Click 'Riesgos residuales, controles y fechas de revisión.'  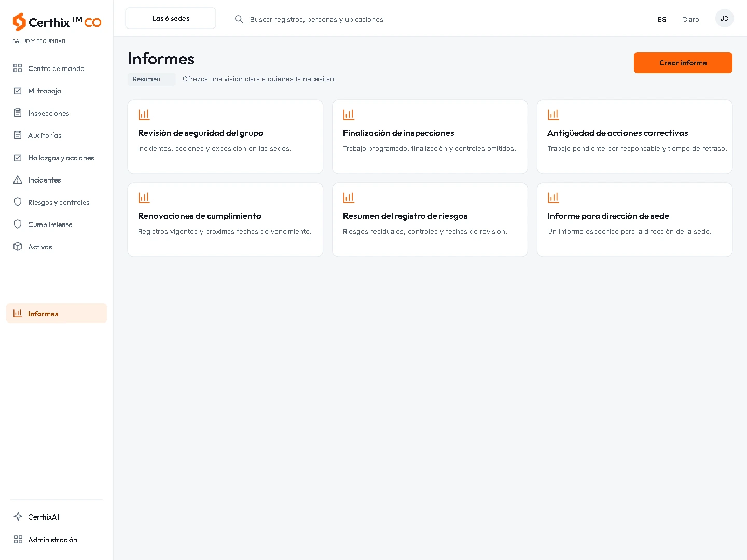[425, 232]
